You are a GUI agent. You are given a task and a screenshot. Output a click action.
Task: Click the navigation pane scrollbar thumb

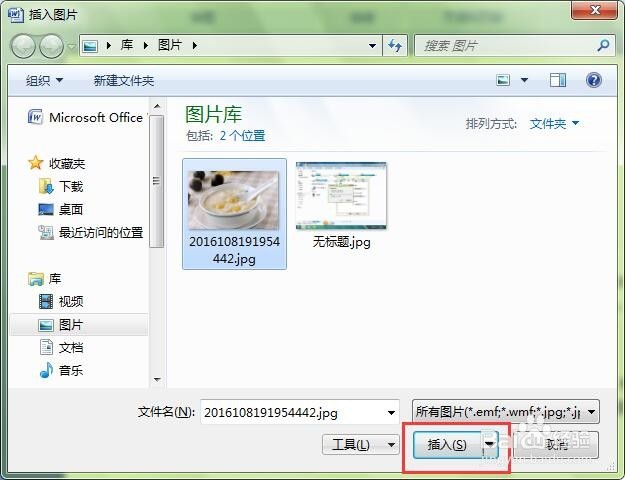coord(157,181)
